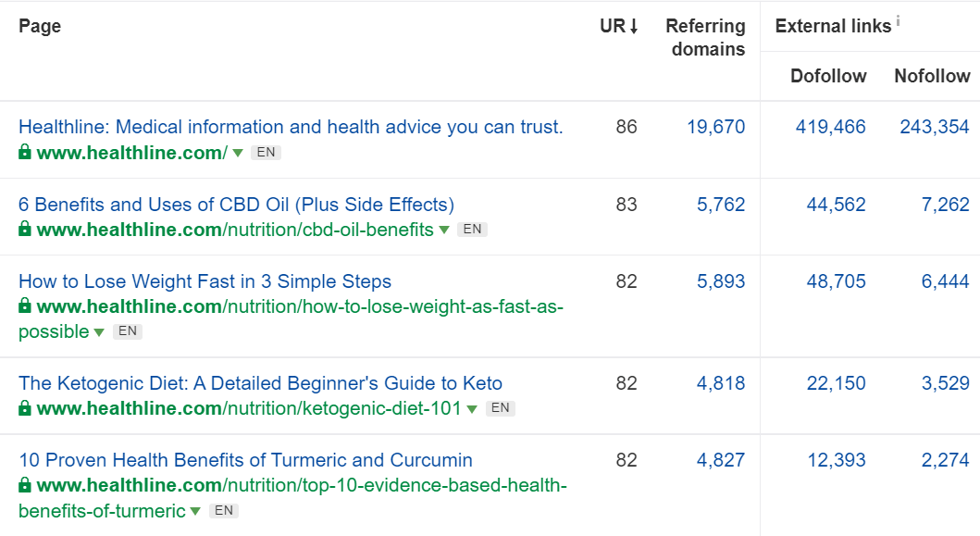Open 'How to Lose Weight Fast' page title

[205, 281]
